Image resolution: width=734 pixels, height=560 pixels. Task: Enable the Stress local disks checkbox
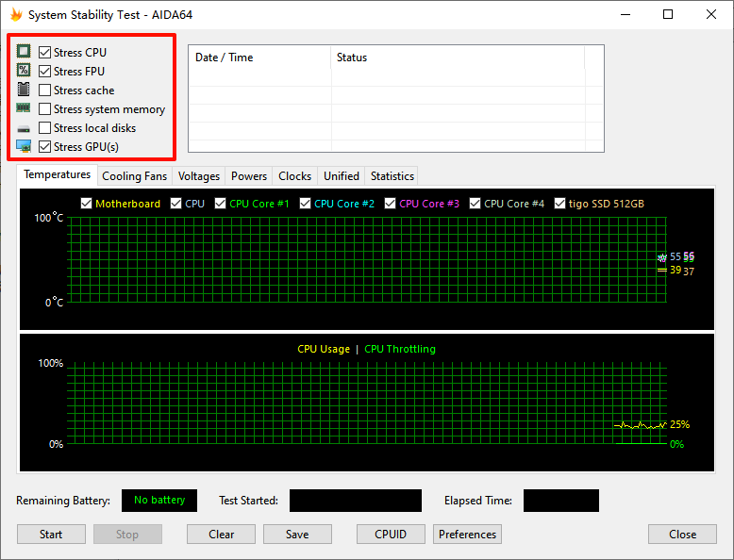[x=44, y=127]
